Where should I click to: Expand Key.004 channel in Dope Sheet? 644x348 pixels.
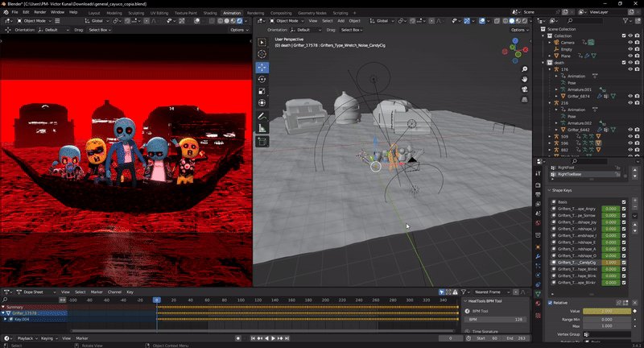click(6, 319)
